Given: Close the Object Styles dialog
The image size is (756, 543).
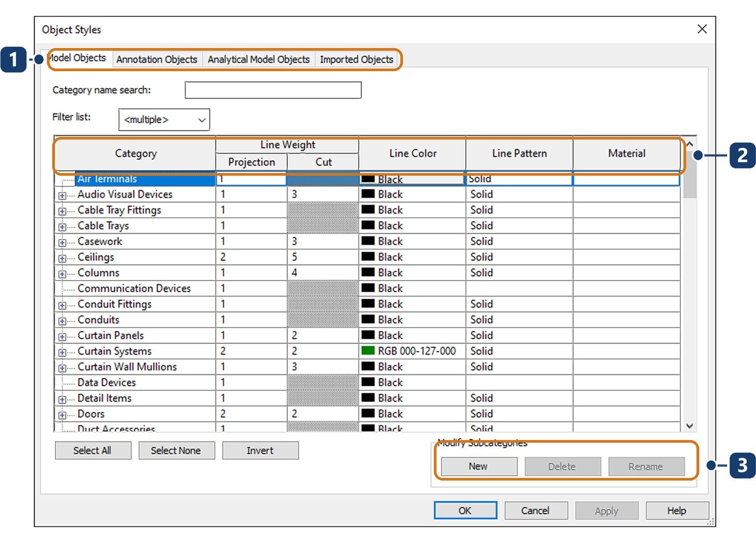Looking at the screenshot, I should (x=702, y=29).
